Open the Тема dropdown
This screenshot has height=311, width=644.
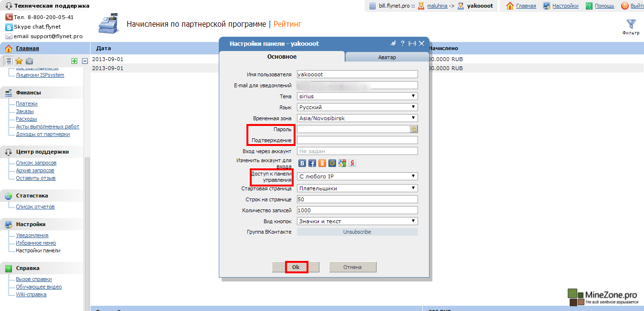pos(357,96)
